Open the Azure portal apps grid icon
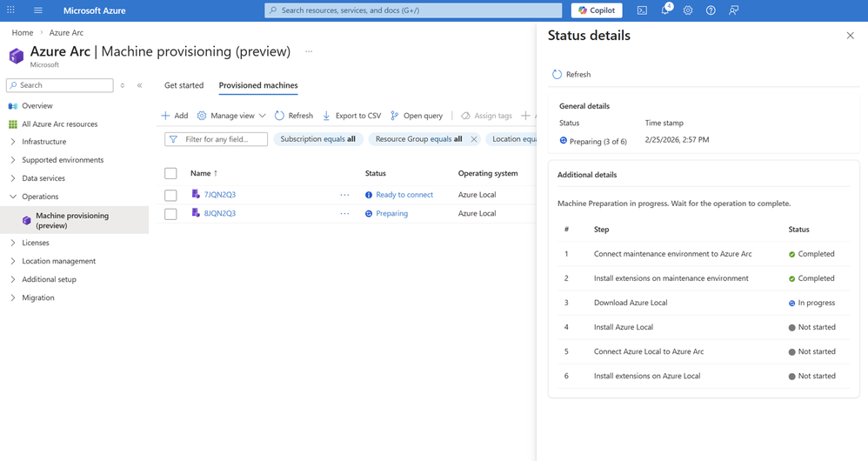Viewport: 868px width, 461px height. tap(10, 10)
